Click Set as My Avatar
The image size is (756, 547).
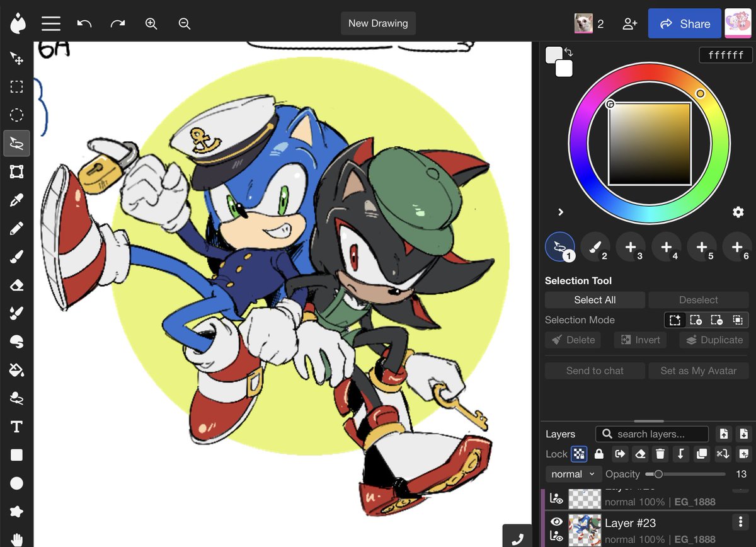coord(699,371)
